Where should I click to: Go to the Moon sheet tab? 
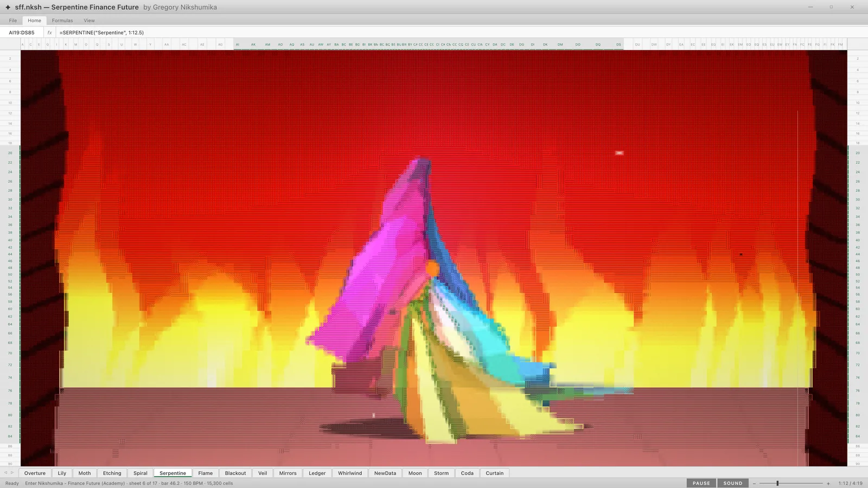point(415,473)
